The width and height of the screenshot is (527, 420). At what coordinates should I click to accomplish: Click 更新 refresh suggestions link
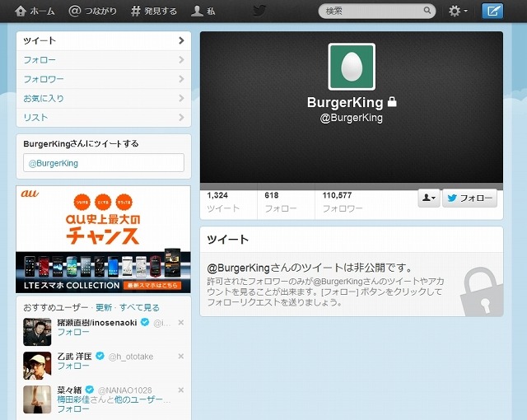104,307
